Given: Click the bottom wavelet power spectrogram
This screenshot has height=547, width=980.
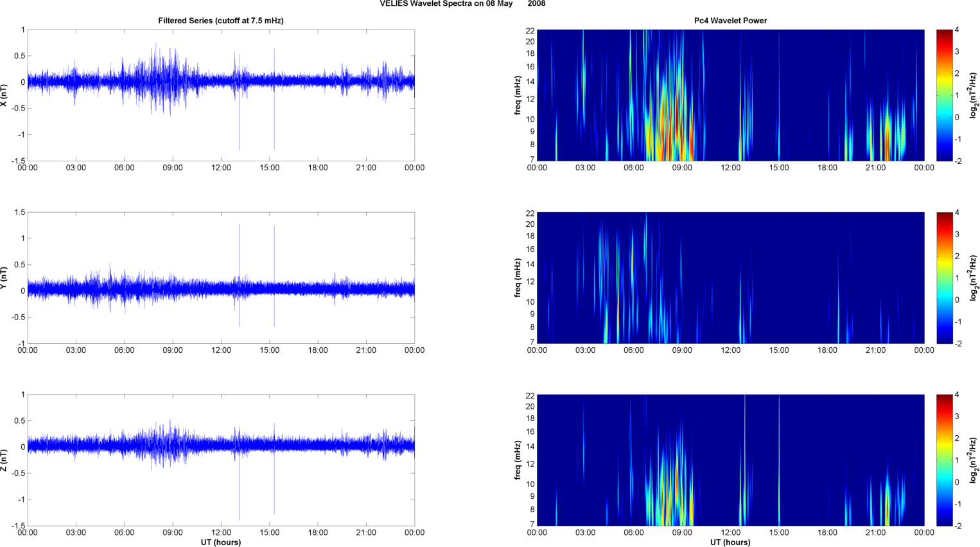Looking at the screenshot, I should click(730, 460).
